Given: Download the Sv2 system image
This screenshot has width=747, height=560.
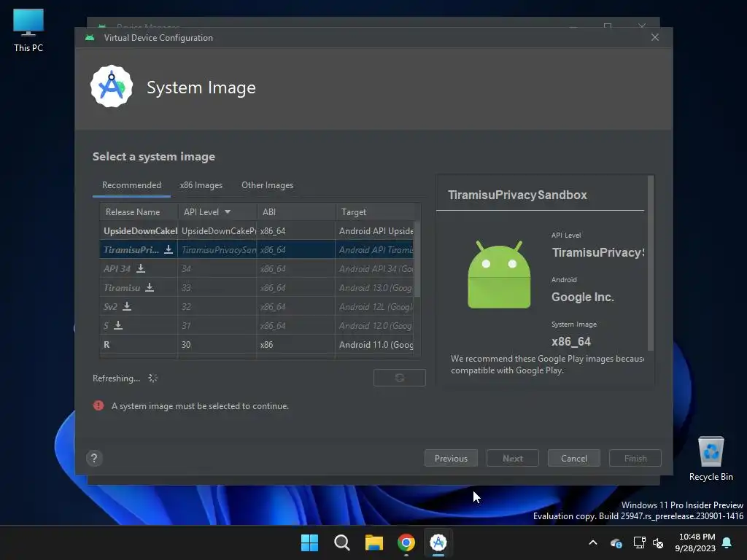Looking at the screenshot, I should (127, 306).
